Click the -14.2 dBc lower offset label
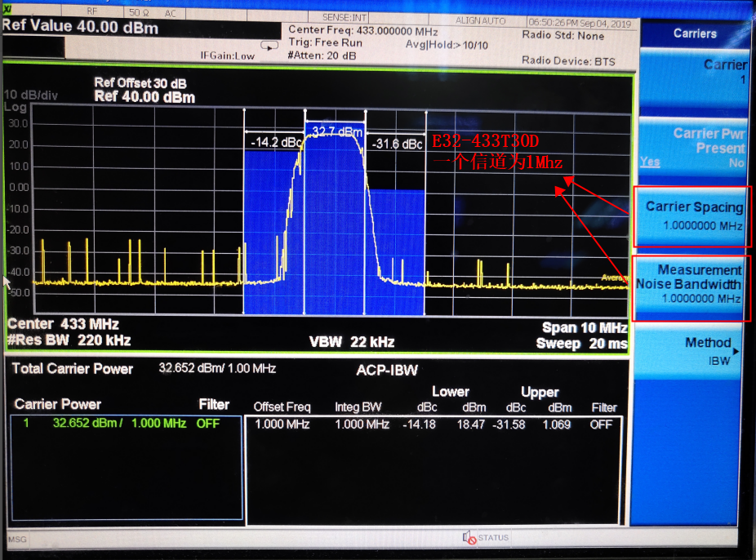The height and width of the screenshot is (560, 756). click(276, 142)
